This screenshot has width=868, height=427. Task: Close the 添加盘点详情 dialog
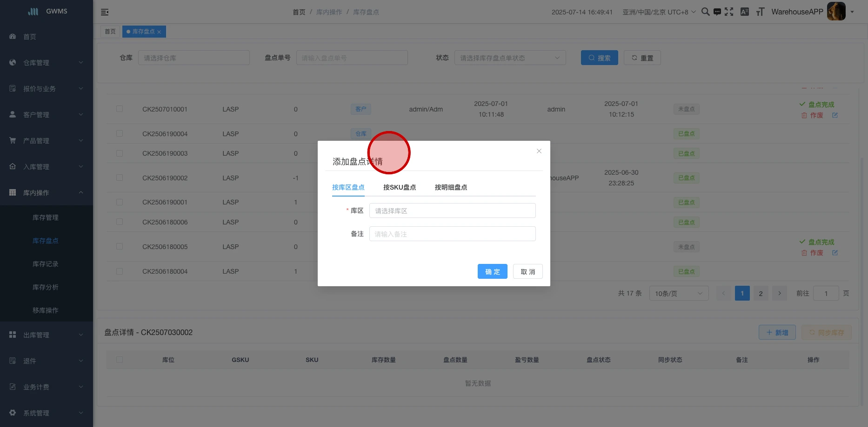(x=539, y=151)
